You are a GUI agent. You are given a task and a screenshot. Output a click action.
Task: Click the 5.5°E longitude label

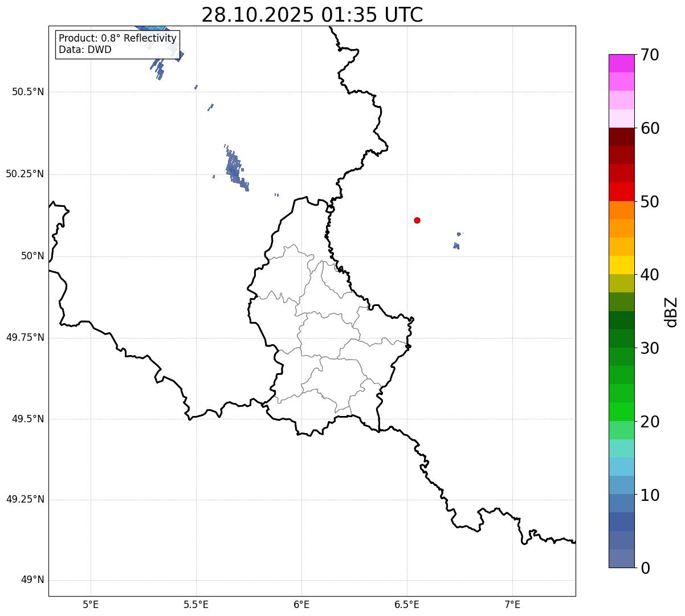(x=196, y=604)
